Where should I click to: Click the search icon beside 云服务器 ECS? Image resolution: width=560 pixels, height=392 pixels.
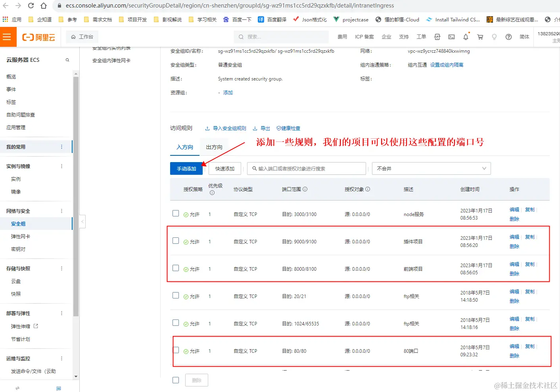67,60
